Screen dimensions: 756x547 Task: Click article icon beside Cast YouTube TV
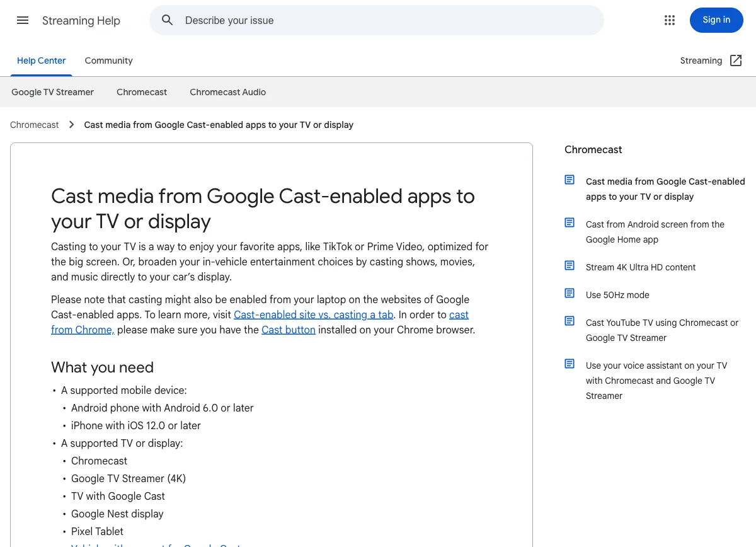[x=570, y=321]
